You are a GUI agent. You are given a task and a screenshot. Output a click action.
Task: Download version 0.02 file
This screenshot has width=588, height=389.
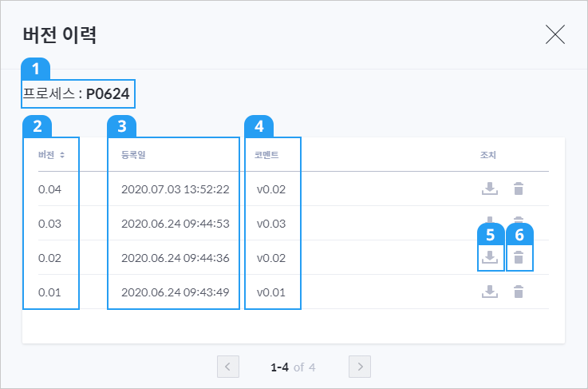(490, 257)
